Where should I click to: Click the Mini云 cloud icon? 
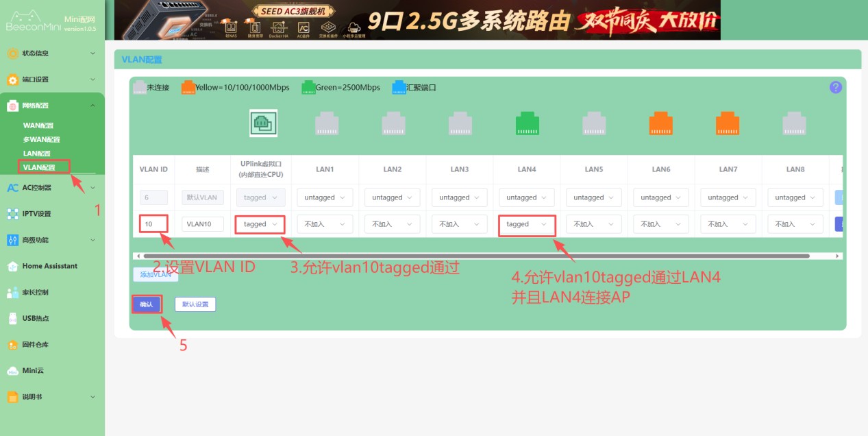(x=12, y=371)
